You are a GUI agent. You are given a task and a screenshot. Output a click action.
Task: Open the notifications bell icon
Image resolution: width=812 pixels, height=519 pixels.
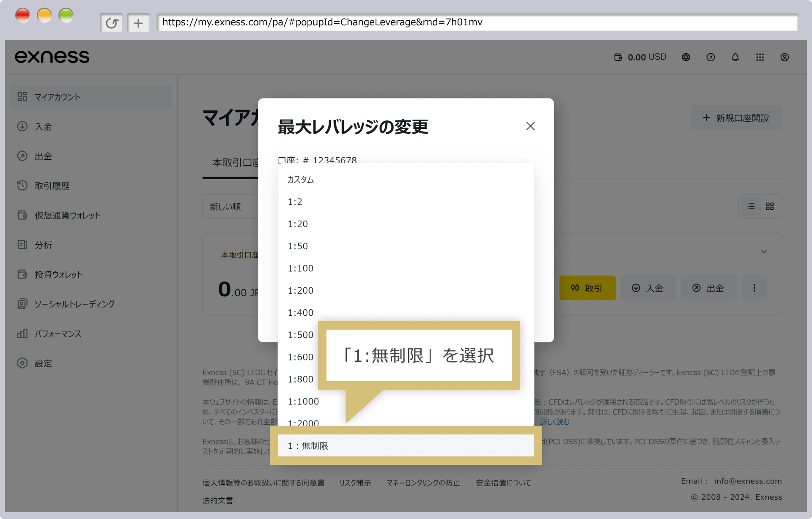[735, 57]
